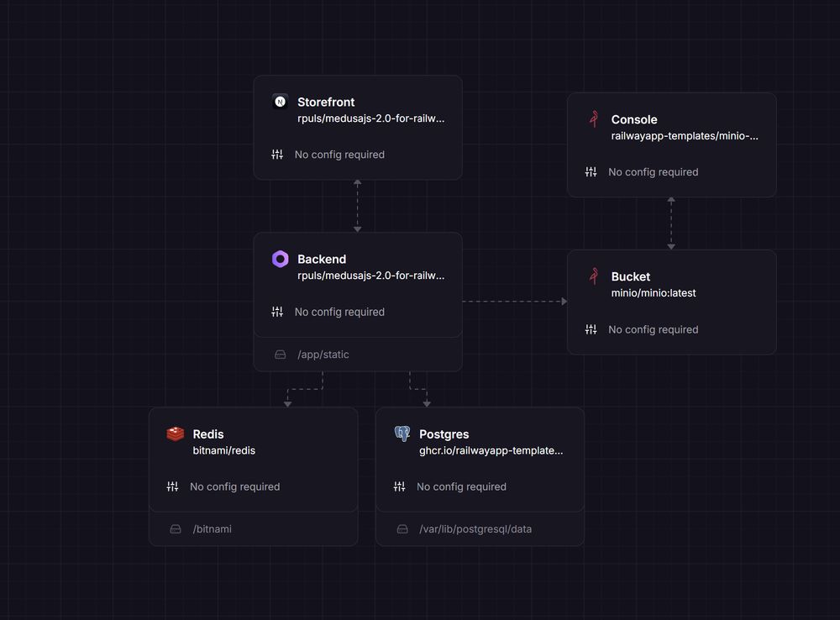Image resolution: width=840 pixels, height=620 pixels.
Task: Click the MinIO flamingo icon on Bucket card
Action: click(x=594, y=276)
